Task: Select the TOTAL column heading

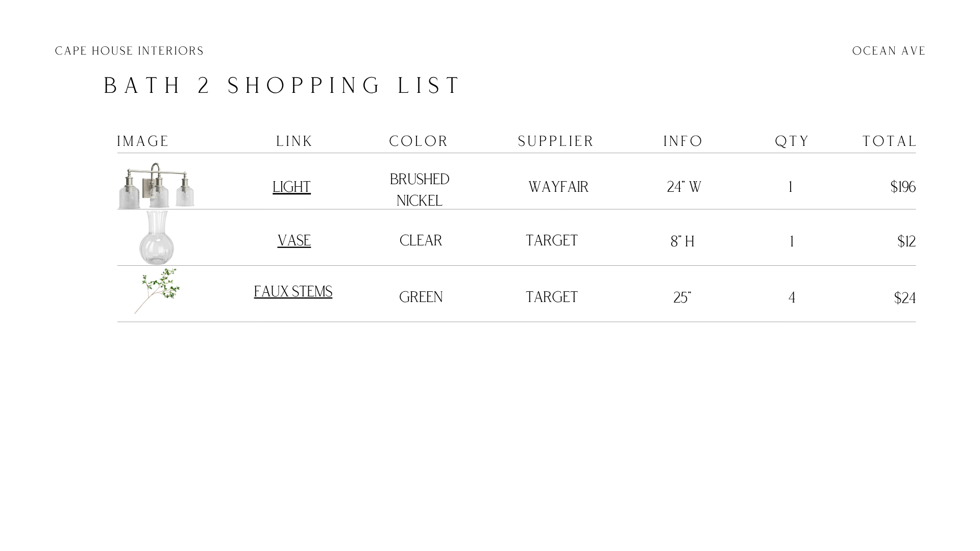Action: coord(890,141)
